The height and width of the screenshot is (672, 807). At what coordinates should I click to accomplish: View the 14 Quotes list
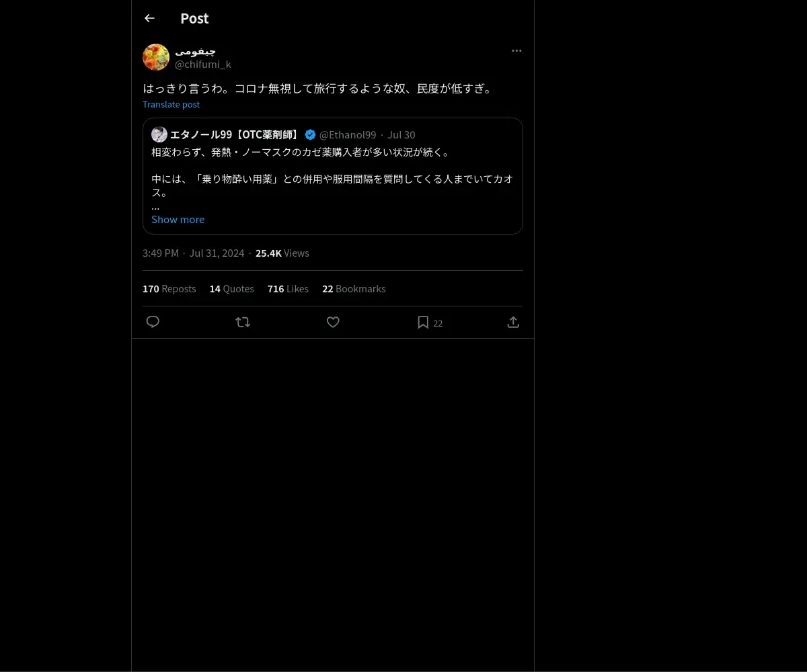231,288
